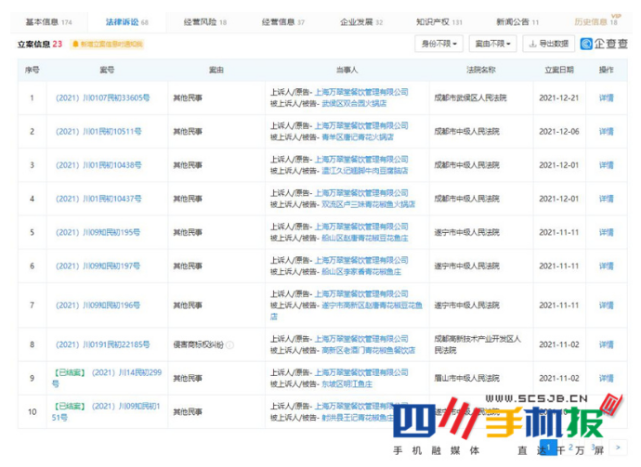
Task: Click 详情 for row 4
Action: coord(606,199)
